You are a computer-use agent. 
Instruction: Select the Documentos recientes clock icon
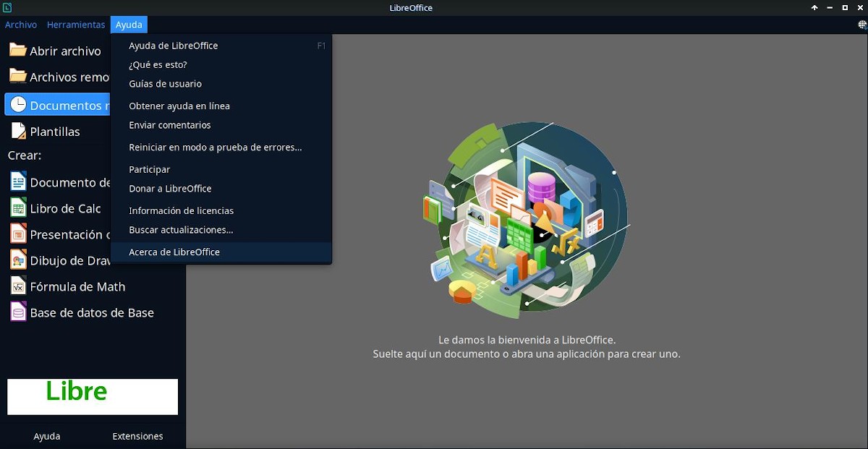18,105
